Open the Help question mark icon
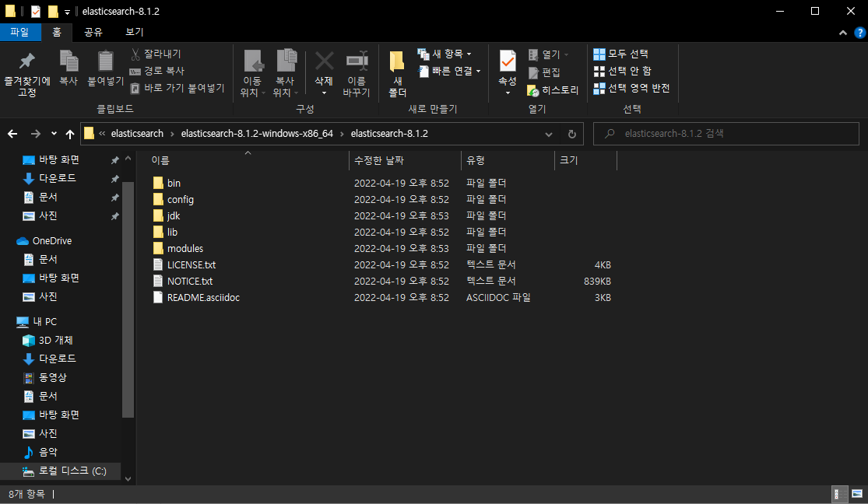This screenshot has width=868, height=504. (x=859, y=33)
